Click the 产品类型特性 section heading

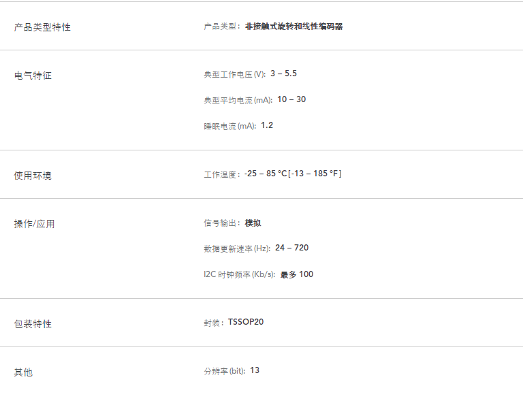(42, 27)
